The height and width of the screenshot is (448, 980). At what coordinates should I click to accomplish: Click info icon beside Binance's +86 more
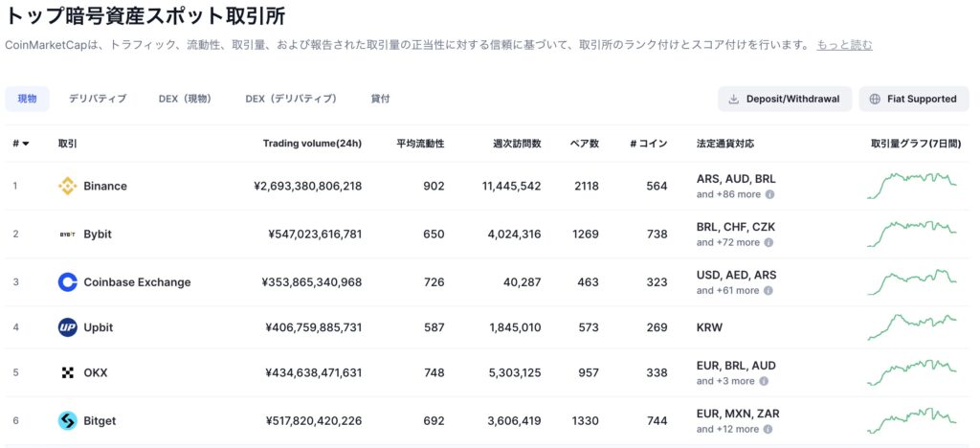pos(769,194)
